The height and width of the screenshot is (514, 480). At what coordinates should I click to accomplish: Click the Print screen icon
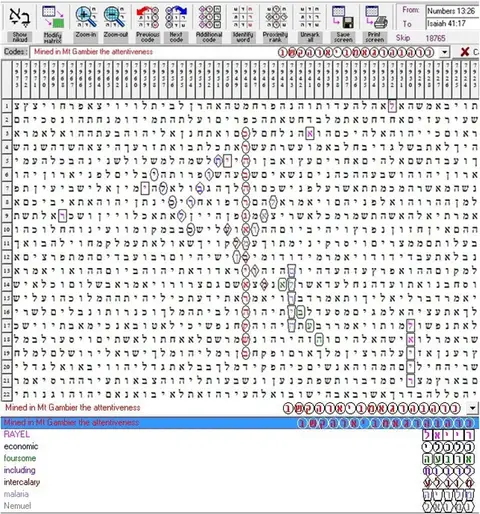[375, 24]
